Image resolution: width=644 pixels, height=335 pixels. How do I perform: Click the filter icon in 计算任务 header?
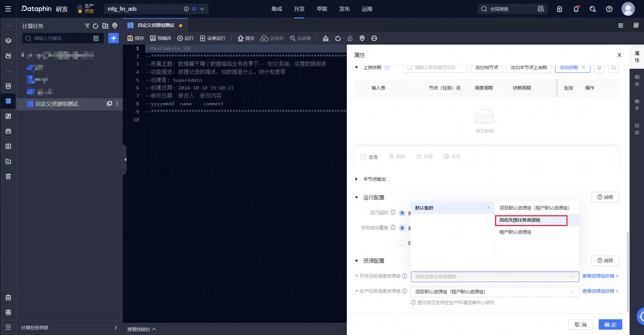(87, 26)
